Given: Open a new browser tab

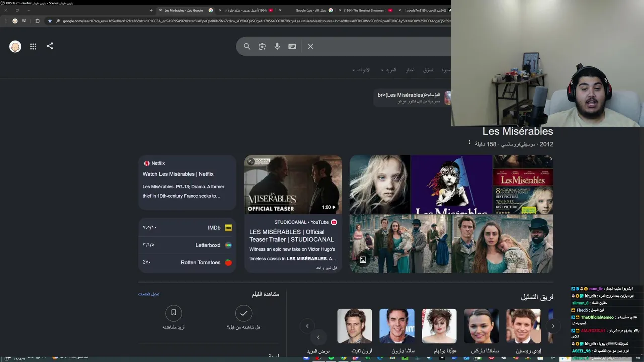Looking at the screenshot, I should pyautogui.click(x=151, y=10).
